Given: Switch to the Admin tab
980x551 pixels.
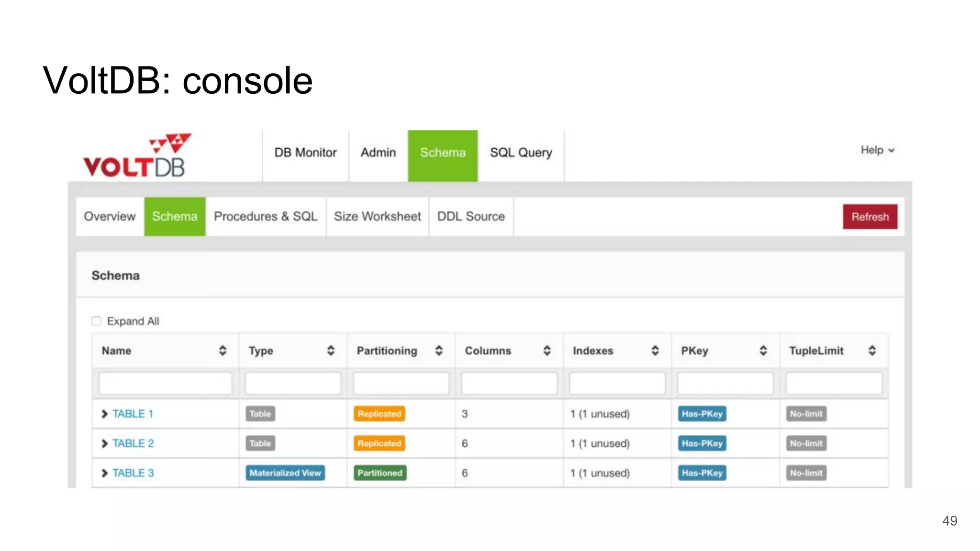Looking at the screenshot, I should click(x=378, y=153).
